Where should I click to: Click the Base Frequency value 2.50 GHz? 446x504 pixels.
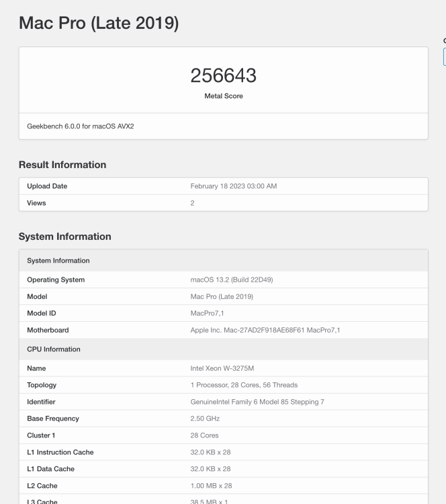[x=205, y=419]
